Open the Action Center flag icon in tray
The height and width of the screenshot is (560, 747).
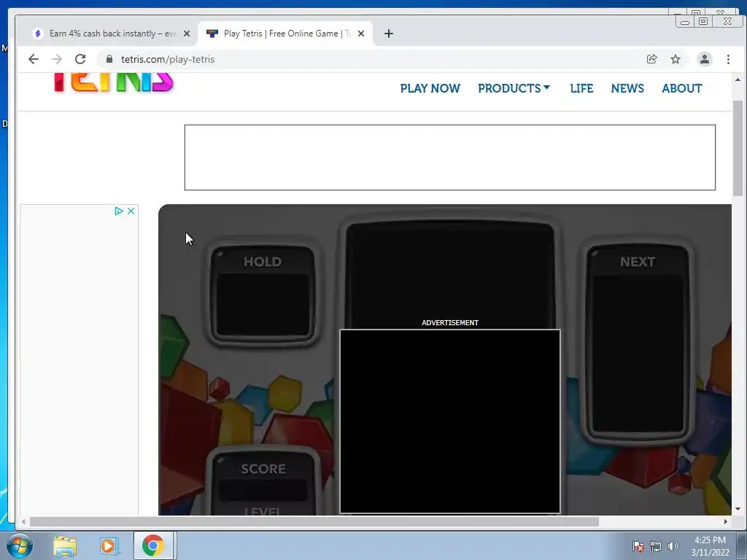[638, 546]
